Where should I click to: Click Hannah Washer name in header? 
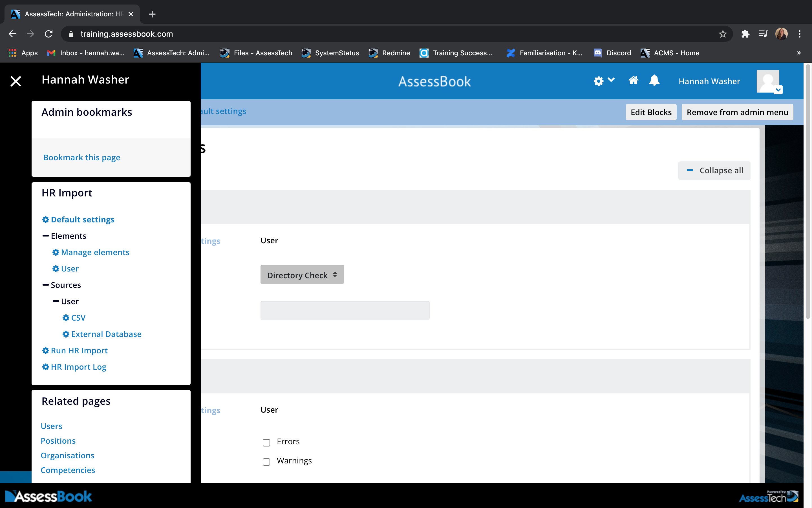[709, 81]
